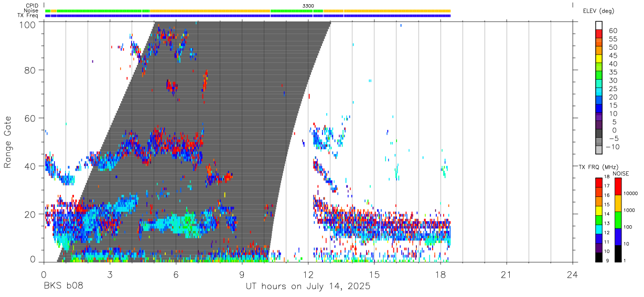644x297 pixels.
Task: Click the 'BKS b08' radar label
Action: click(x=63, y=287)
